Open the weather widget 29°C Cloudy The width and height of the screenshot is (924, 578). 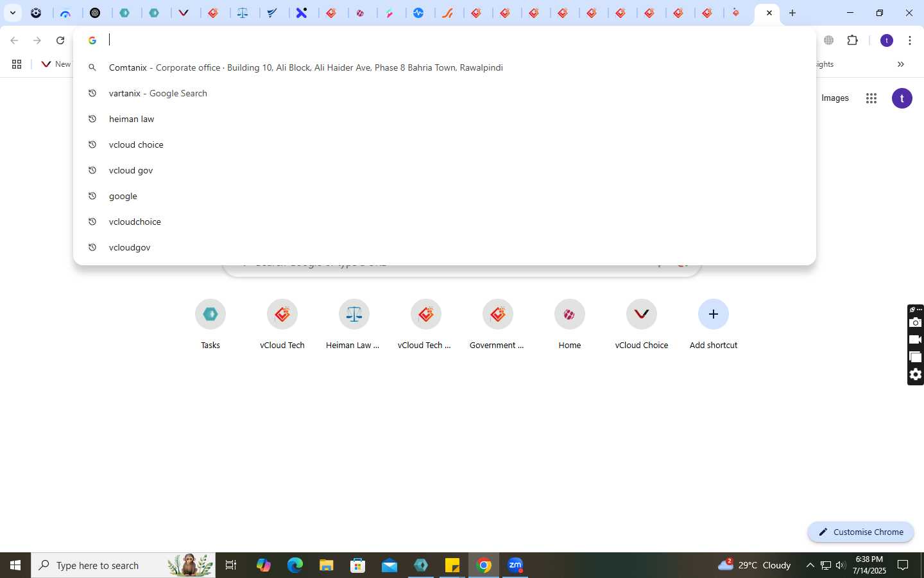pyautogui.click(x=755, y=565)
